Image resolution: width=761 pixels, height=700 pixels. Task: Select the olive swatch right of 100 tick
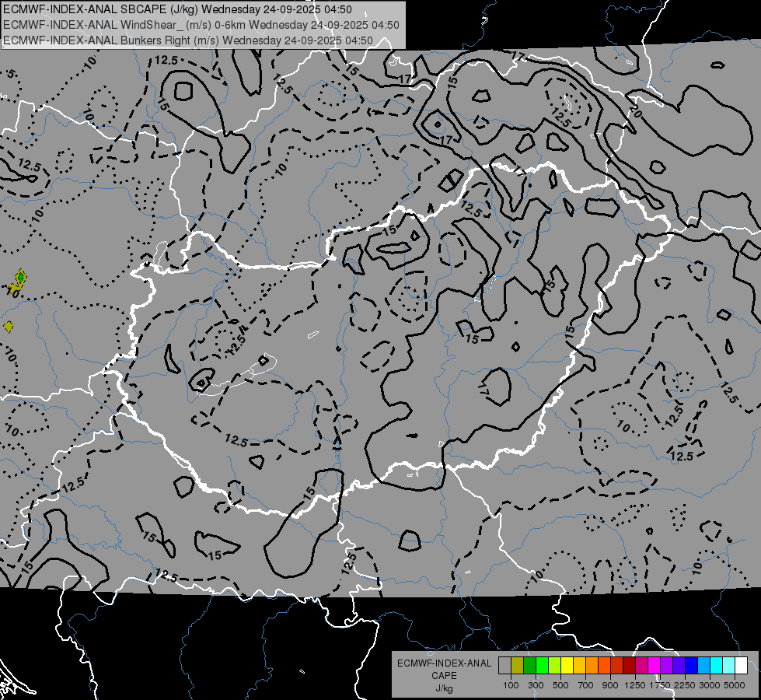[x=518, y=666]
